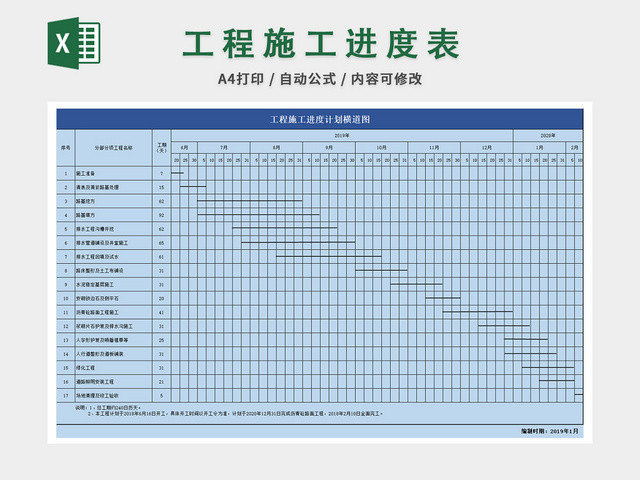Click duration value 21 in row 16
The height and width of the screenshot is (480, 640).
point(162,382)
